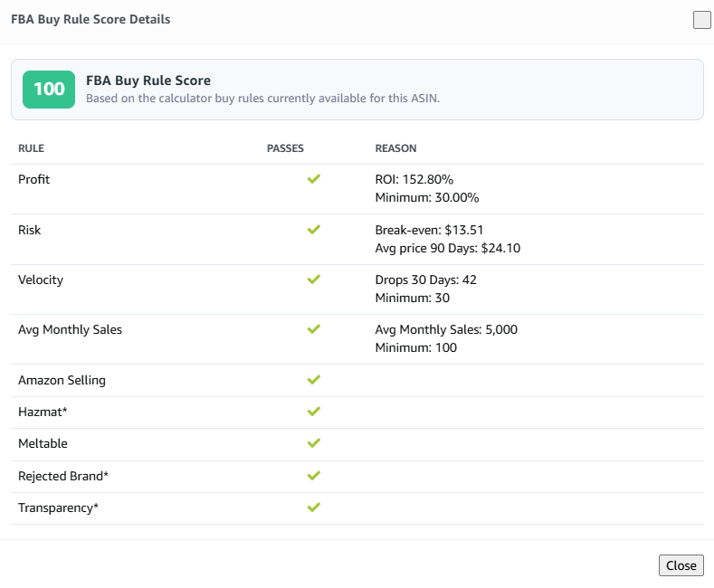Click the 'Drops 30 Days: 42' value
Image resolution: width=714 pixels, height=588 pixels.
click(425, 280)
